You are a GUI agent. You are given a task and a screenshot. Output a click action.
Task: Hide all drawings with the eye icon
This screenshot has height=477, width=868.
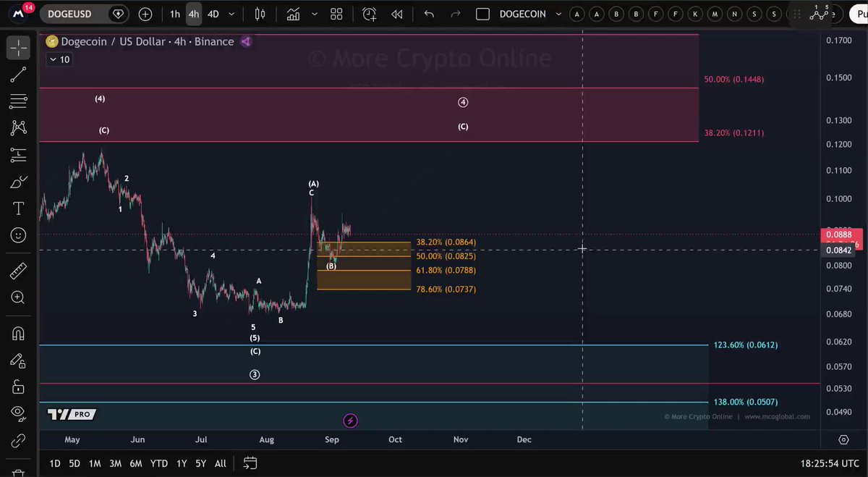pos(18,413)
